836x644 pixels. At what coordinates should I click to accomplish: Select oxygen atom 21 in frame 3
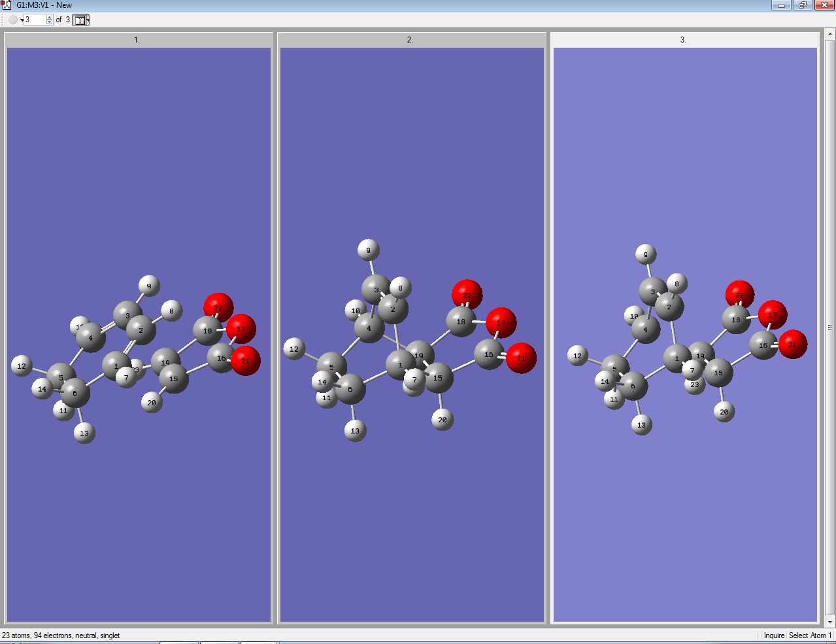tap(792, 344)
